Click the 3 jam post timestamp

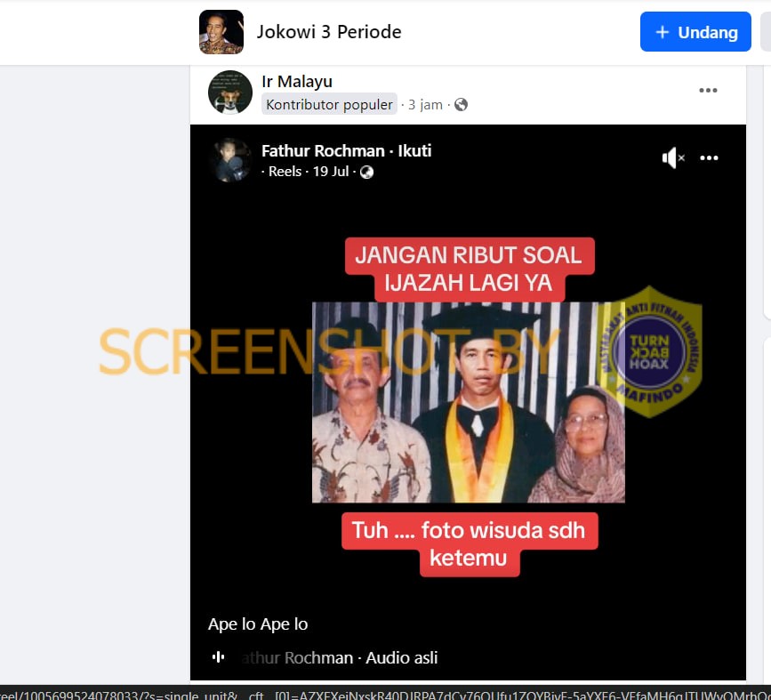tap(425, 105)
